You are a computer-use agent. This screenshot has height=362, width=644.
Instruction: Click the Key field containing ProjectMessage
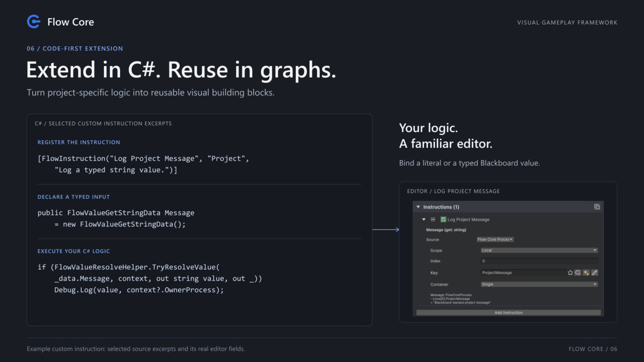point(524,273)
